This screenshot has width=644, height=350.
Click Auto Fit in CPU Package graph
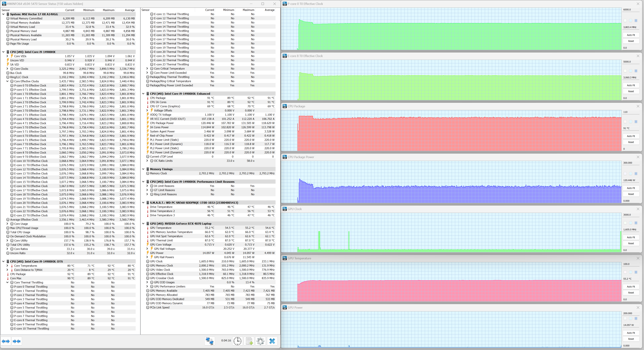point(631,136)
